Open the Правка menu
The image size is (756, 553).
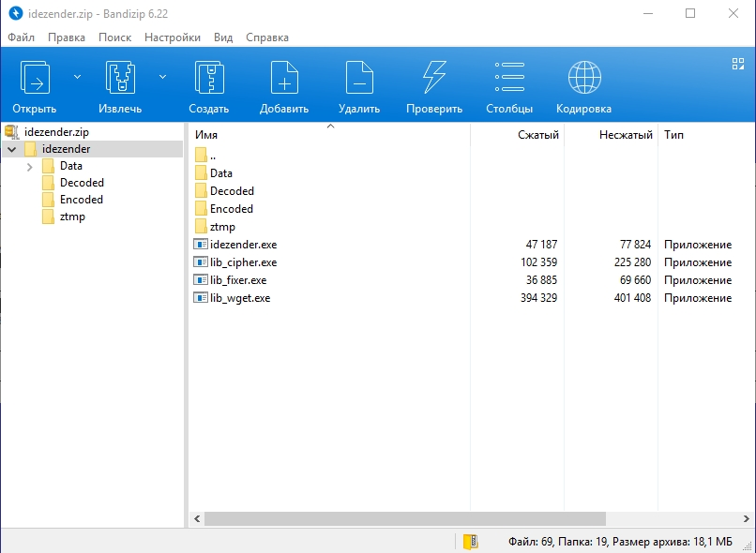pos(67,37)
